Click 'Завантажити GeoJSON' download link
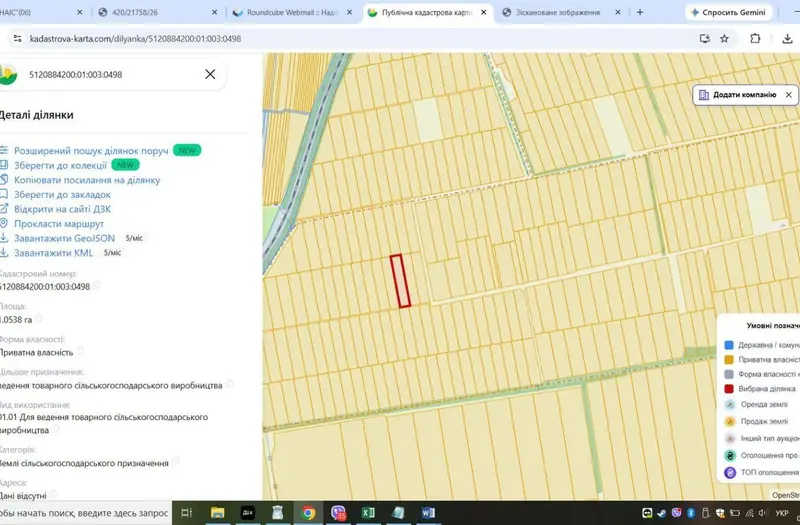Screen dimensions: 800x525 [x=64, y=238]
